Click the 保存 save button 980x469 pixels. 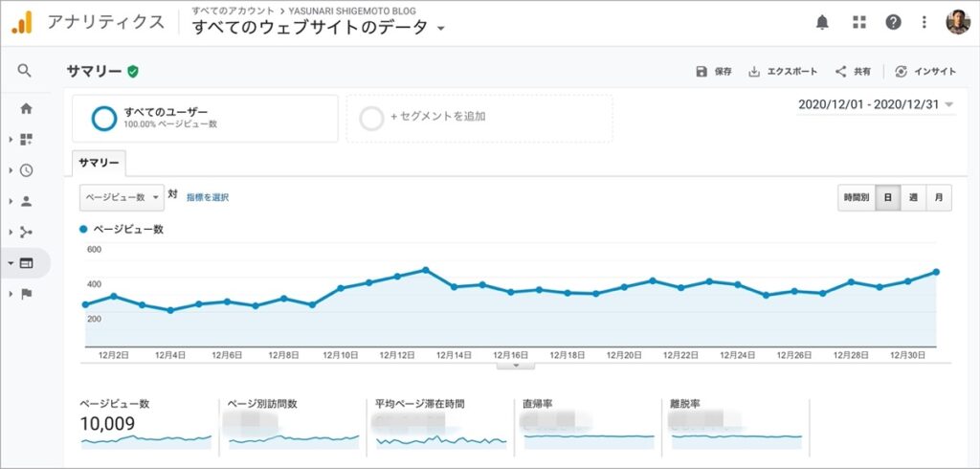714,71
